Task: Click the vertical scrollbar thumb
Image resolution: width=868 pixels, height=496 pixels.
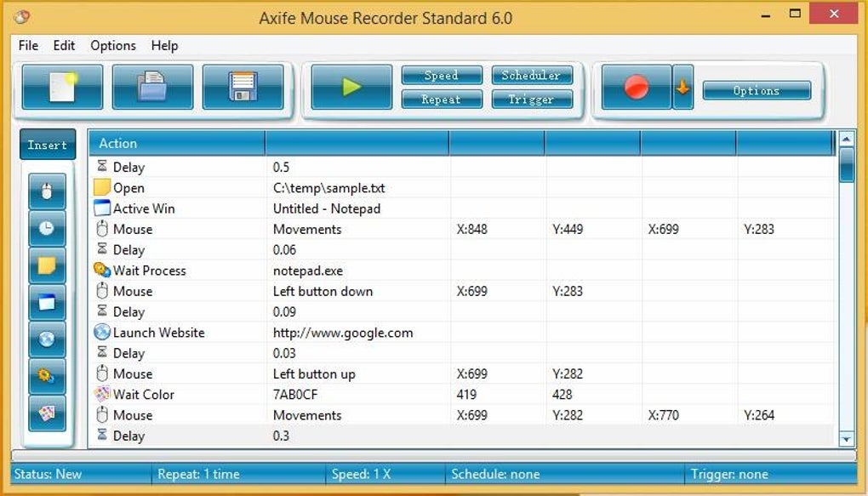Action: (847, 165)
